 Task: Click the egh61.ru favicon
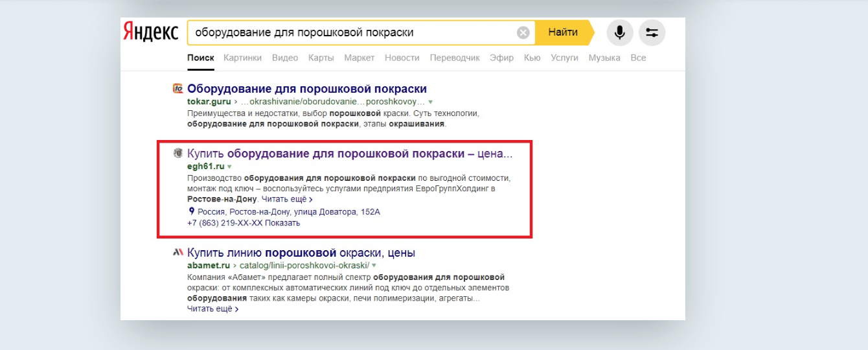(177, 154)
